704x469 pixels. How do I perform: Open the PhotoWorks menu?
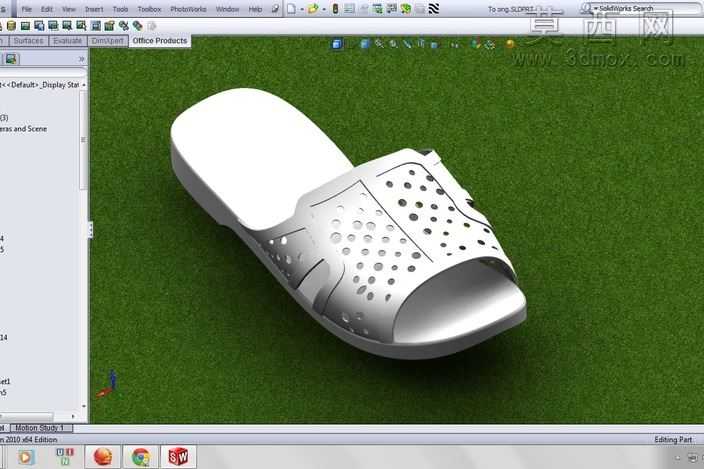(x=188, y=9)
